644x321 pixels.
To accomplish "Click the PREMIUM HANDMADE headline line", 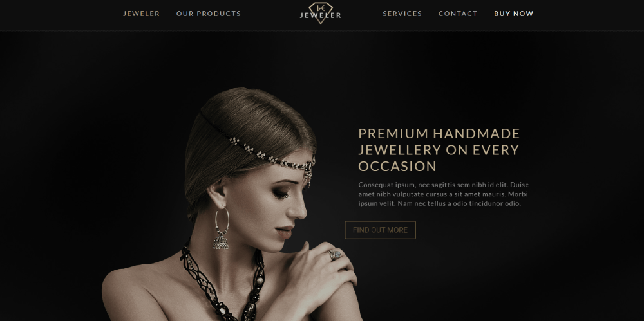I will (x=439, y=133).
